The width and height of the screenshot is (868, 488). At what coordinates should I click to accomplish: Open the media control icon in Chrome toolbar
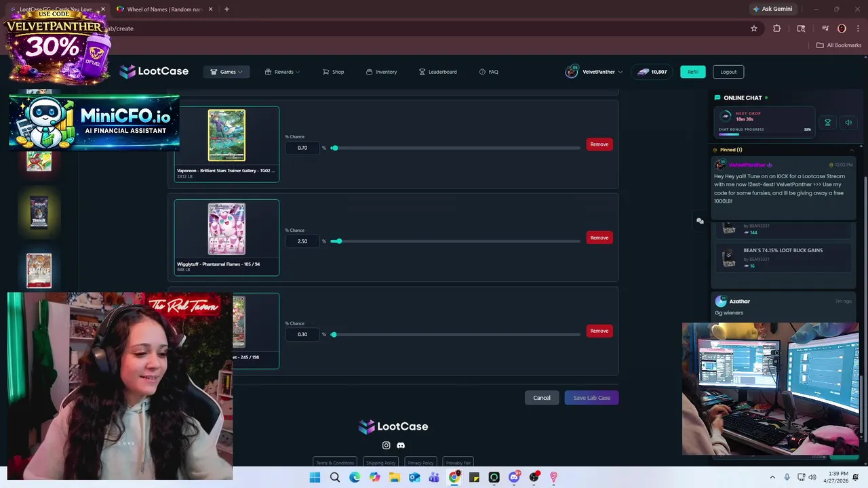coord(825,28)
